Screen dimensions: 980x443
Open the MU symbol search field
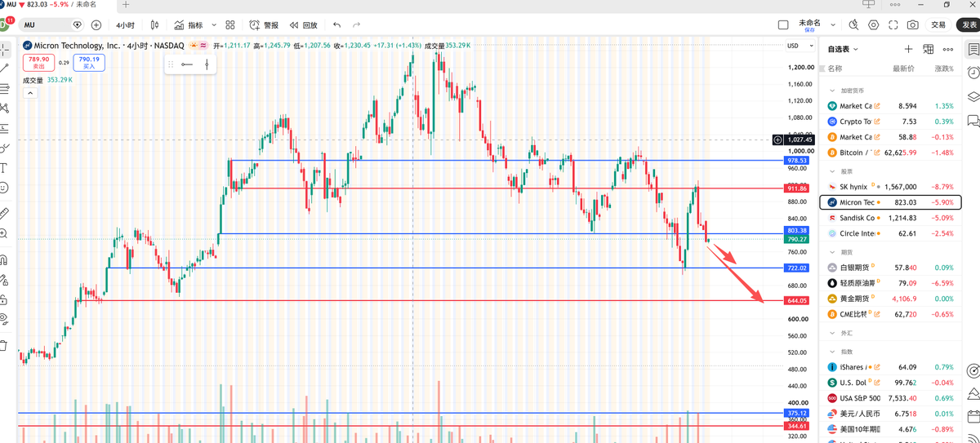[52, 25]
